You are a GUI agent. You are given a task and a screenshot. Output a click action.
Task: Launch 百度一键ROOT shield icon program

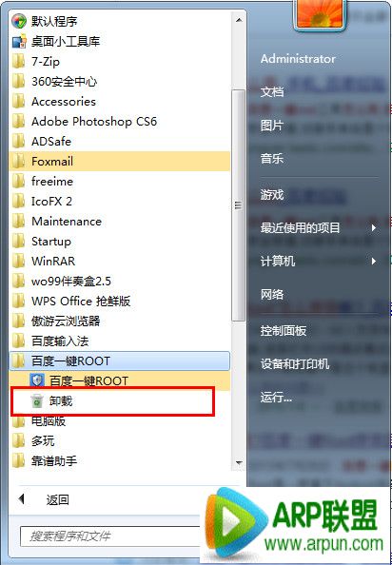pyautogui.click(x=37, y=380)
